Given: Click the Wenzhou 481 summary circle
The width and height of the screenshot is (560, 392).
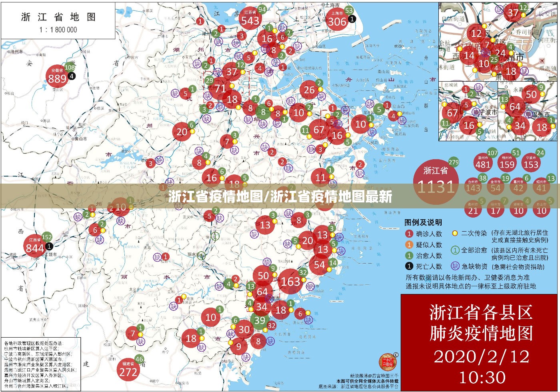Looking at the screenshot, I should (x=483, y=163).
